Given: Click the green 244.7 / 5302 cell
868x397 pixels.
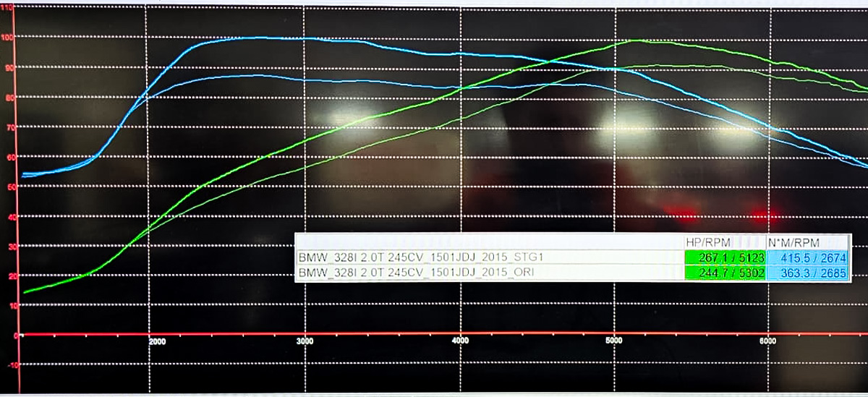Looking at the screenshot, I should pos(725,274).
